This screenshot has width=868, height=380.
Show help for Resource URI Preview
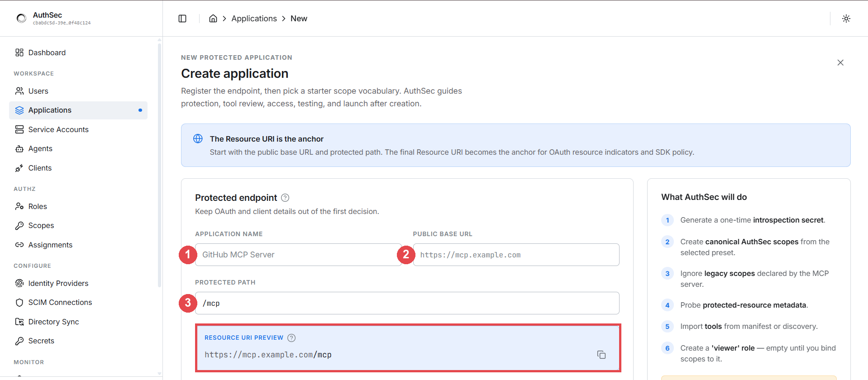291,338
